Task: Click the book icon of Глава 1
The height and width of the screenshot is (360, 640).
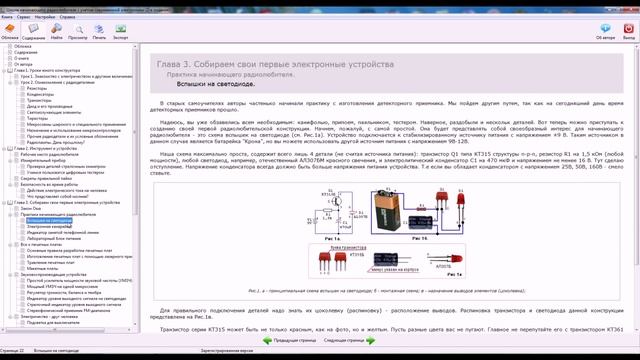Action: (x=10, y=70)
